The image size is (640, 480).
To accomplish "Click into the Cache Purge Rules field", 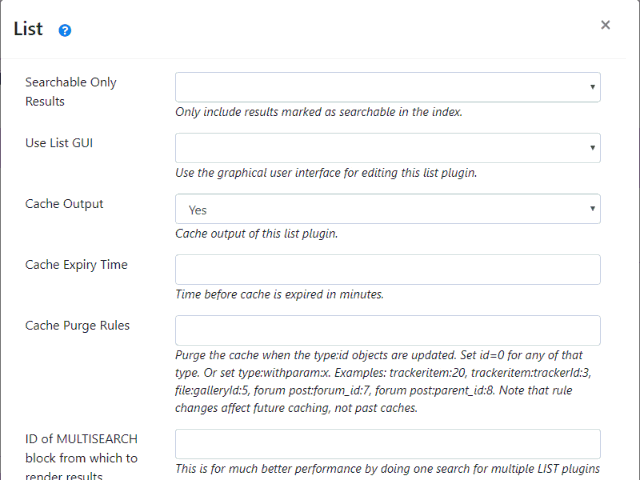I will [x=387, y=331].
